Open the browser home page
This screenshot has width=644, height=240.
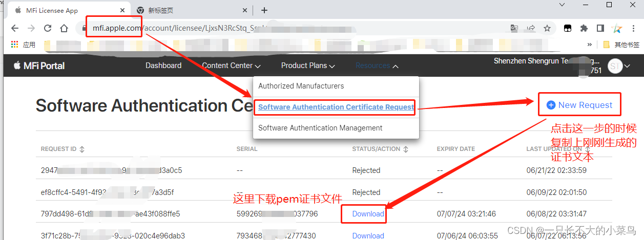pos(64,28)
